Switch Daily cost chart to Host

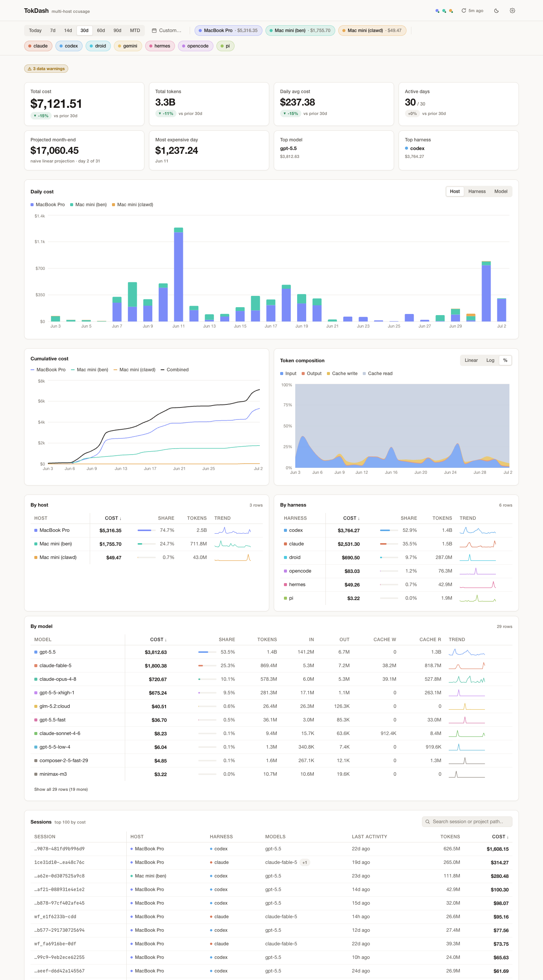[455, 191]
